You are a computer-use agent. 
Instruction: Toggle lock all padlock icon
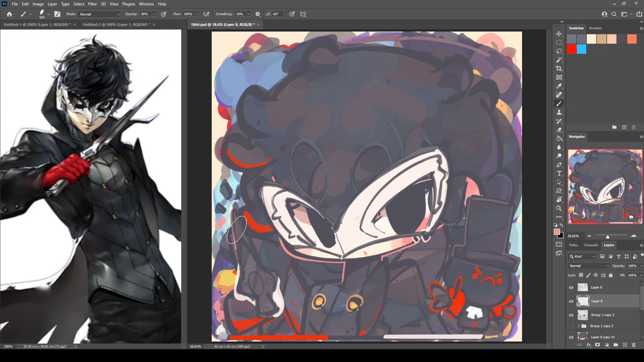pos(611,275)
